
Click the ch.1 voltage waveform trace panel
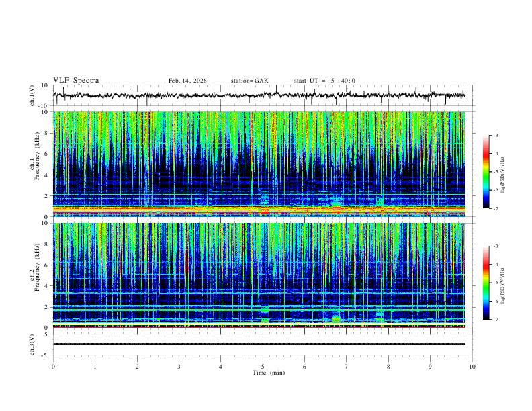coord(264,95)
